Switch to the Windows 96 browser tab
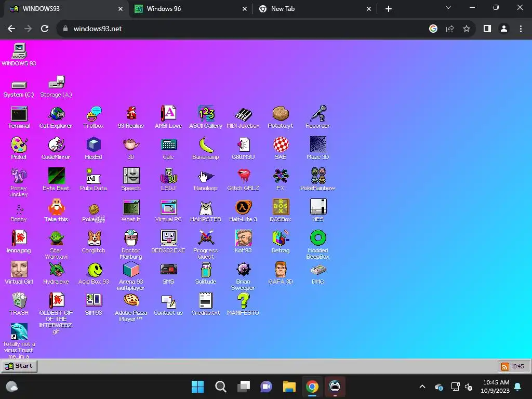This screenshot has width=532, height=399. 191,9
